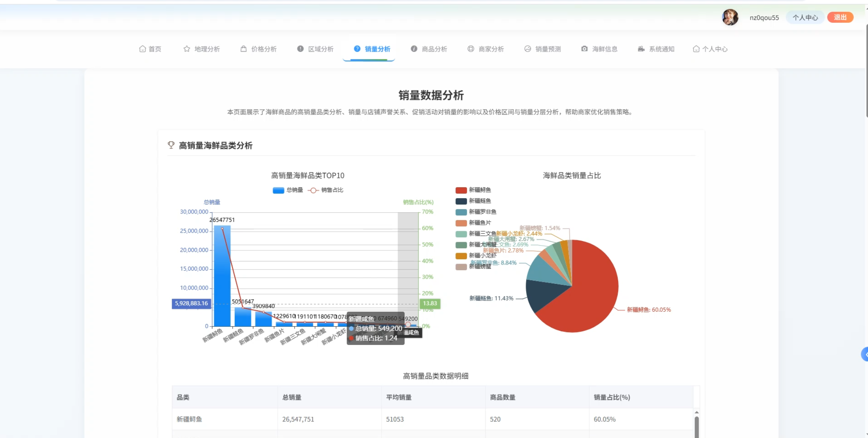Click the info icon for 商品分析

[x=414, y=49]
